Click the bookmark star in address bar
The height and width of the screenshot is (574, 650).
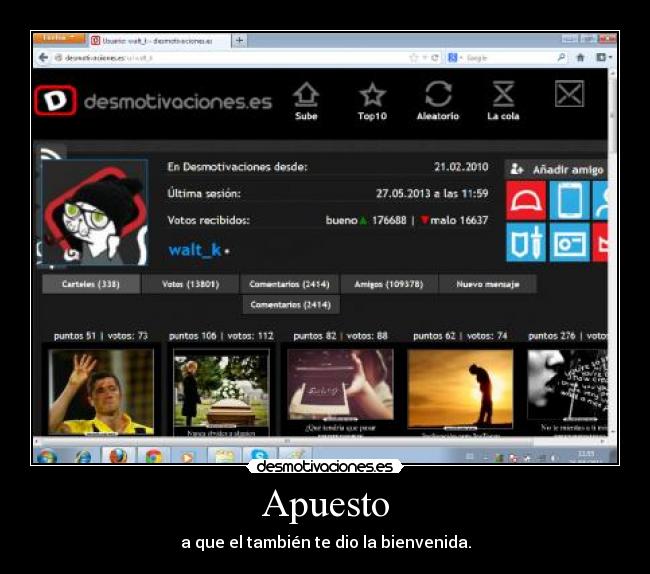point(414,58)
